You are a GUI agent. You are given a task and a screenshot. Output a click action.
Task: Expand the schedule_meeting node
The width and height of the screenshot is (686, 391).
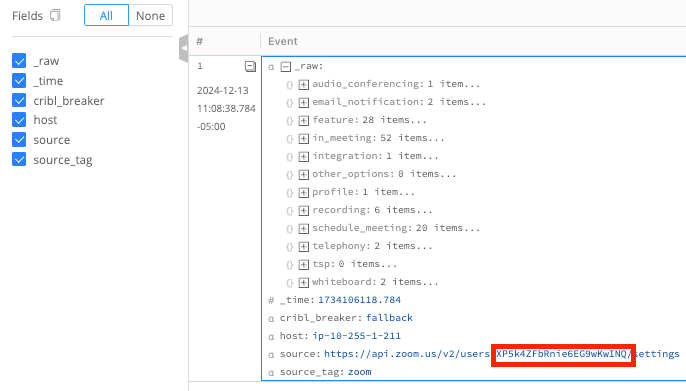[304, 228]
